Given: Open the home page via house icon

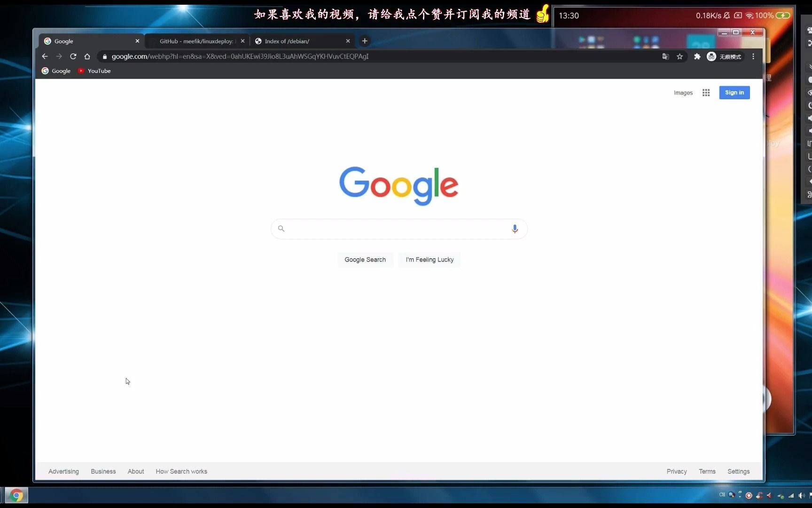Looking at the screenshot, I should click(x=87, y=56).
